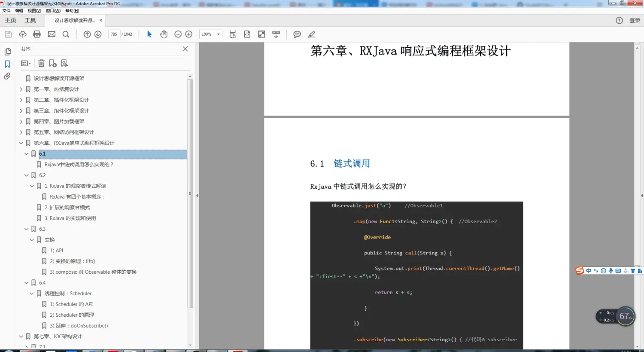The height and width of the screenshot is (352, 644).
Task: Click the cloud upload icon
Action: pyautogui.click(x=23, y=34)
